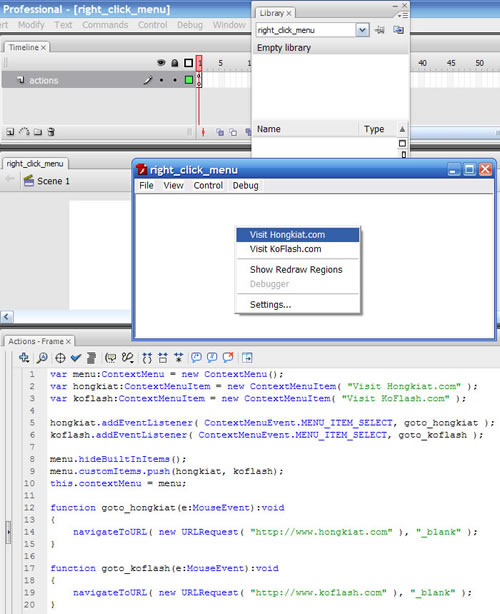Image resolution: width=500 pixels, height=614 pixels.
Task: Click frame 1 playhead in Timeline
Action: [199, 63]
